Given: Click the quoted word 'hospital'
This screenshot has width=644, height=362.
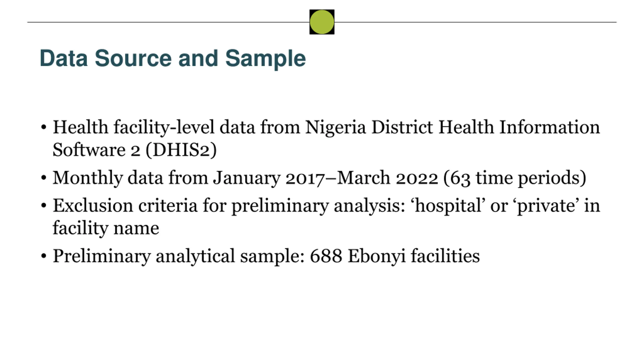Looking at the screenshot, I should [x=448, y=206].
